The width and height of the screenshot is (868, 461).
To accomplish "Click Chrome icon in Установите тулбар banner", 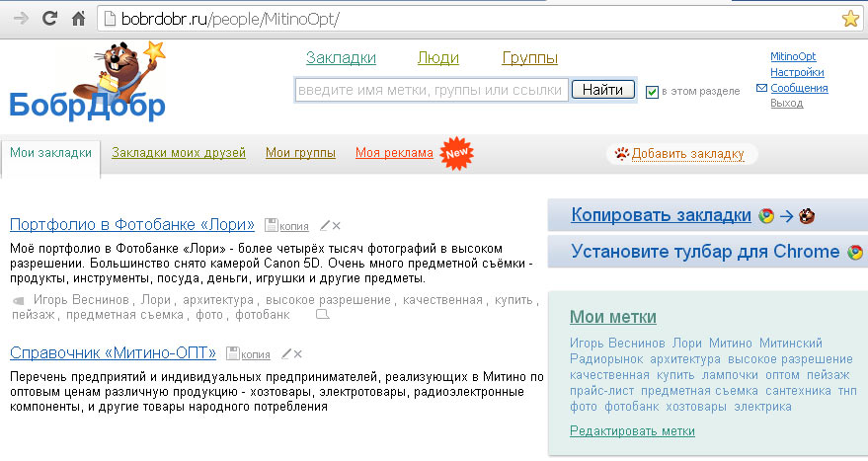I will (x=855, y=253).
